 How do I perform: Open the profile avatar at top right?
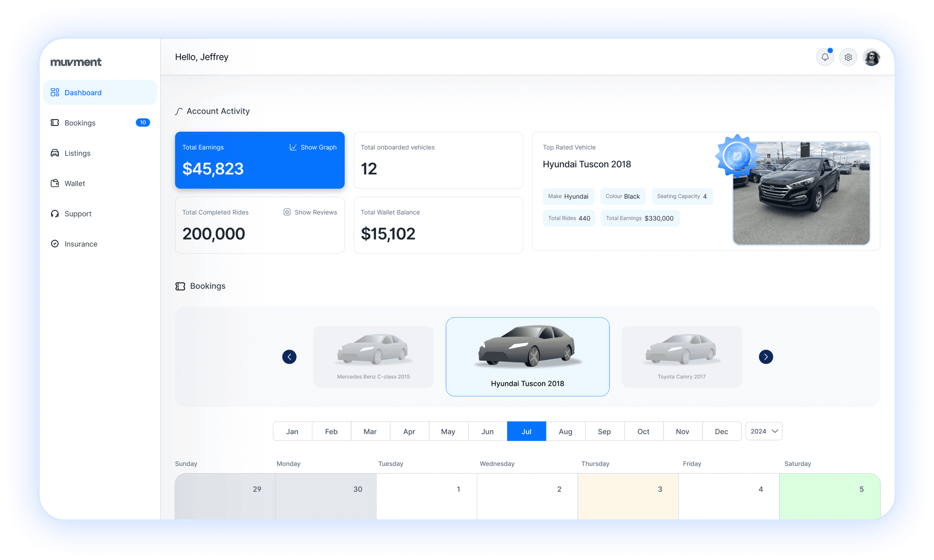[x=872, y=57]
